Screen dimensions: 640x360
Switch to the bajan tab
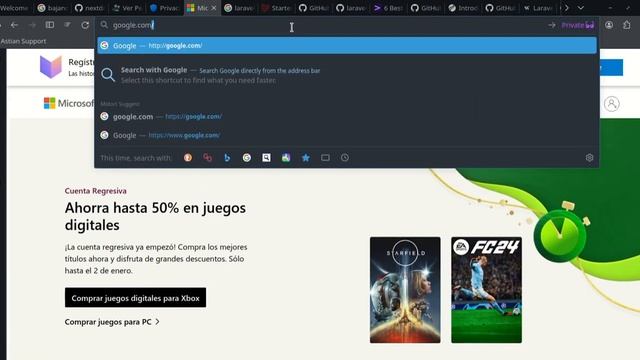pos(52,8)
